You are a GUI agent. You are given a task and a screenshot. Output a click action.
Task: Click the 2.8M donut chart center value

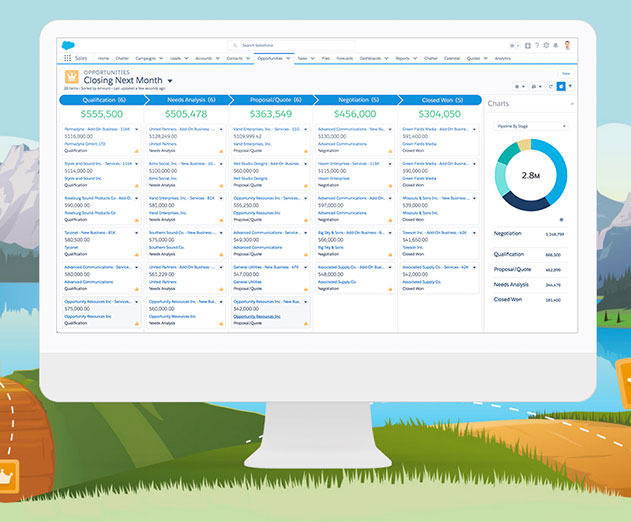[530, 175]
